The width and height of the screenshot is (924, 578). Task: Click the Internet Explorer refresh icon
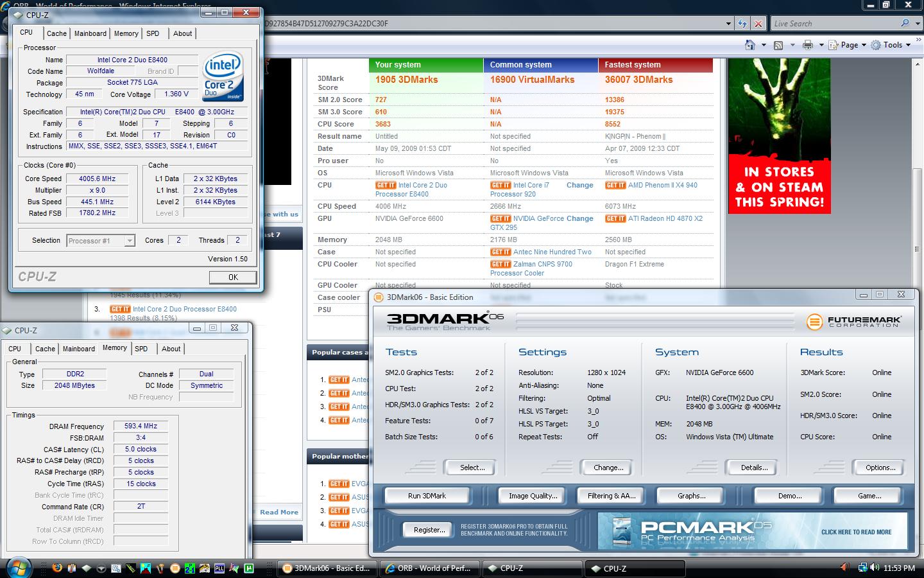click(742, 23)
